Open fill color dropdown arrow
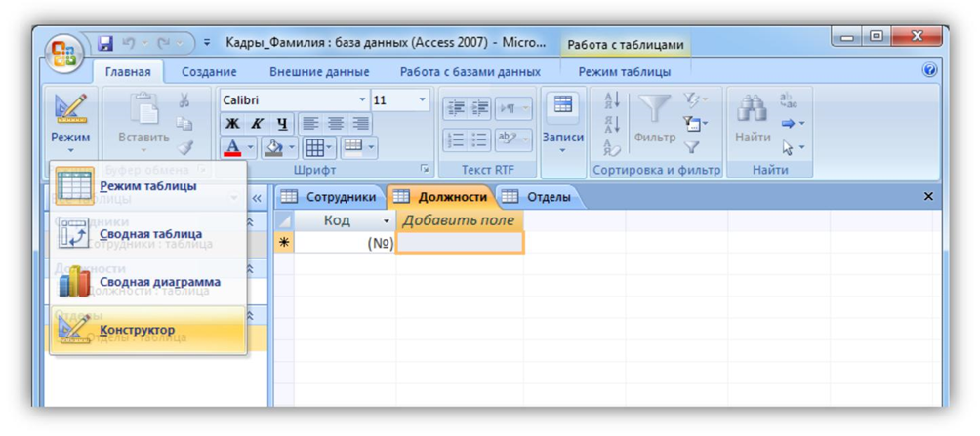The image size is (980, 436). coord(292,148)
